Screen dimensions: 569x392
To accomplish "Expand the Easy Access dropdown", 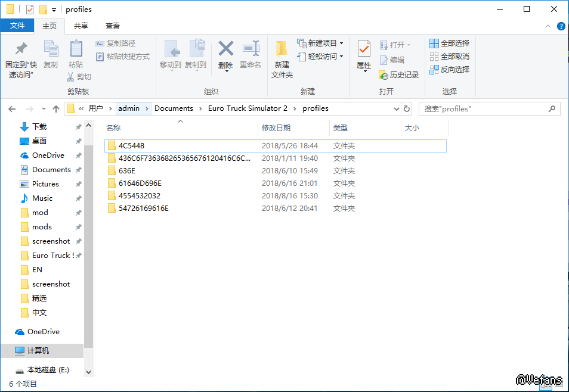I will pyautogui.click(x=326, y=56).
